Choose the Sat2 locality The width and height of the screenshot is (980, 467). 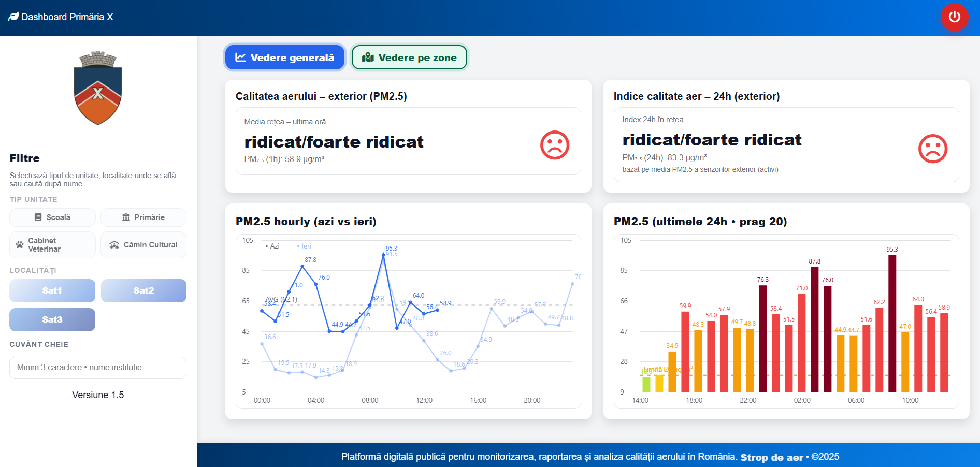(x=143, y=290)
